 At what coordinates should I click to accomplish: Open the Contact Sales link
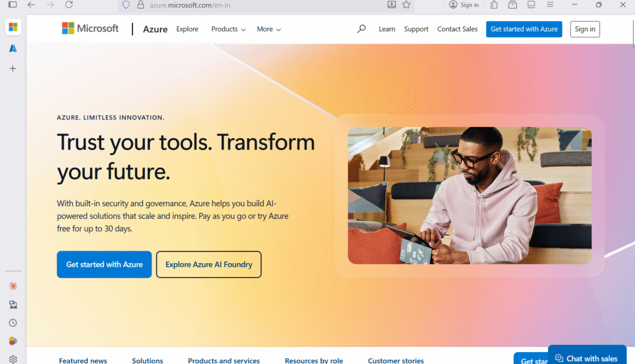point(457,29)
